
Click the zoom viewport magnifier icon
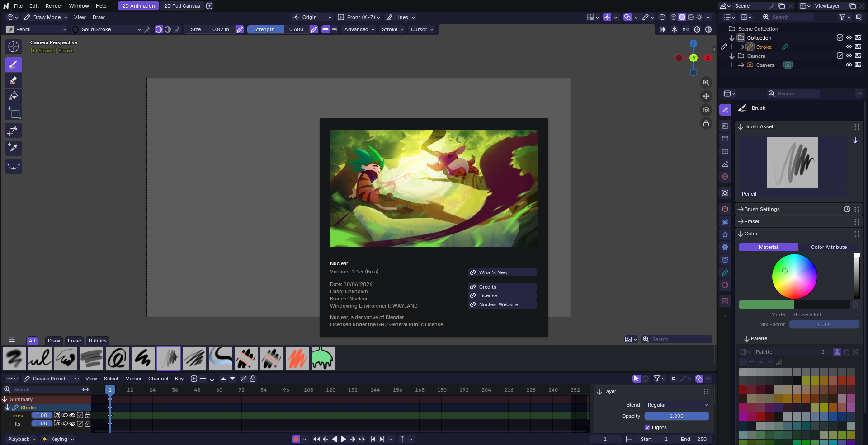[706, 83]
